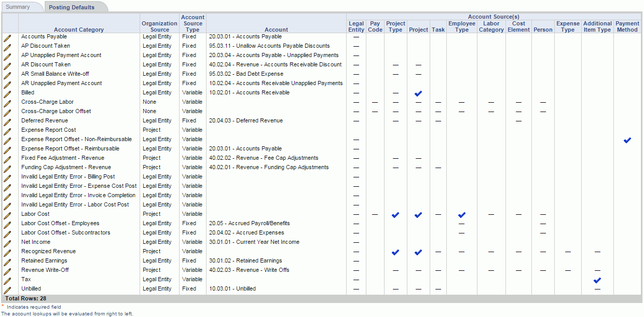Click the Invalid Legal Entity Error - Labor Cost Post category name
This screenshot has height=317, width=644.
(75, 205)
